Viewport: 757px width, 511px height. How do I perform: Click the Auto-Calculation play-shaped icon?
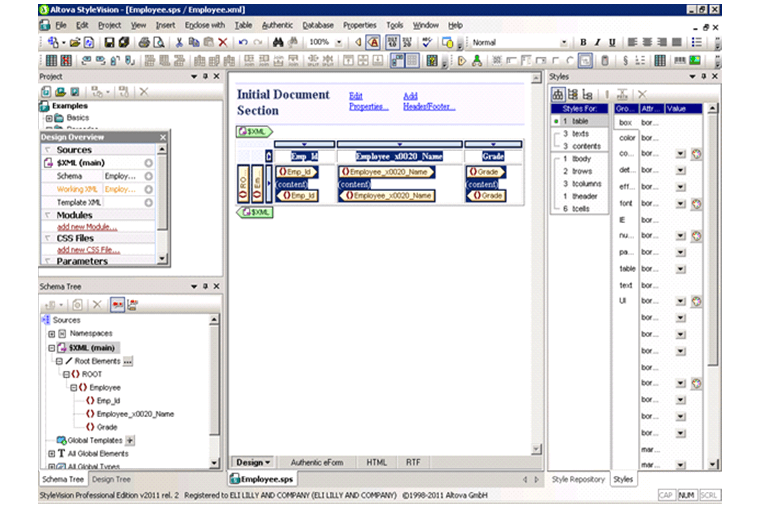[462, 60]
